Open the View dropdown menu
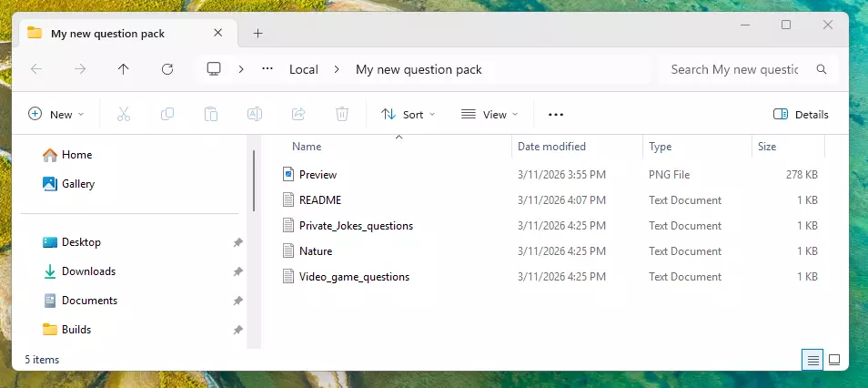868x388 pixels. (490, 114)
